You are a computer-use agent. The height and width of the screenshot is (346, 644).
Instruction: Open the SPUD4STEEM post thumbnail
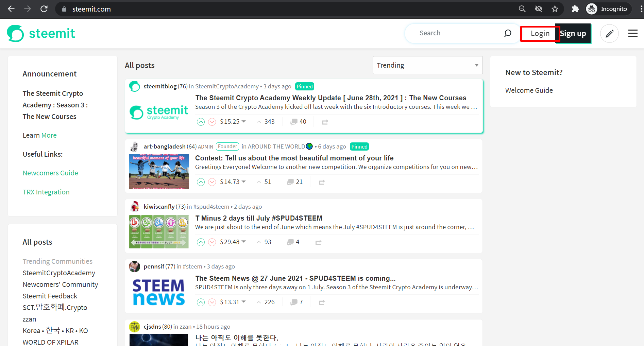click(x=158, y=232)
